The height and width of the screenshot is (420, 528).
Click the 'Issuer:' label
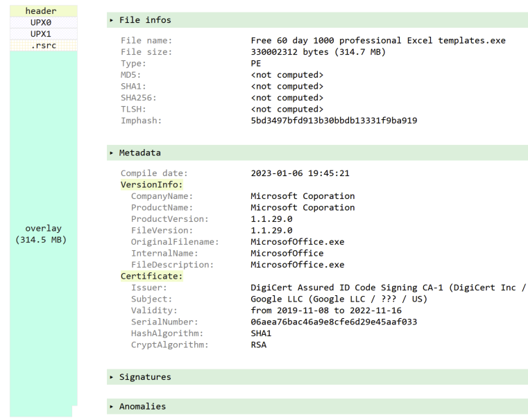point(149,288)
